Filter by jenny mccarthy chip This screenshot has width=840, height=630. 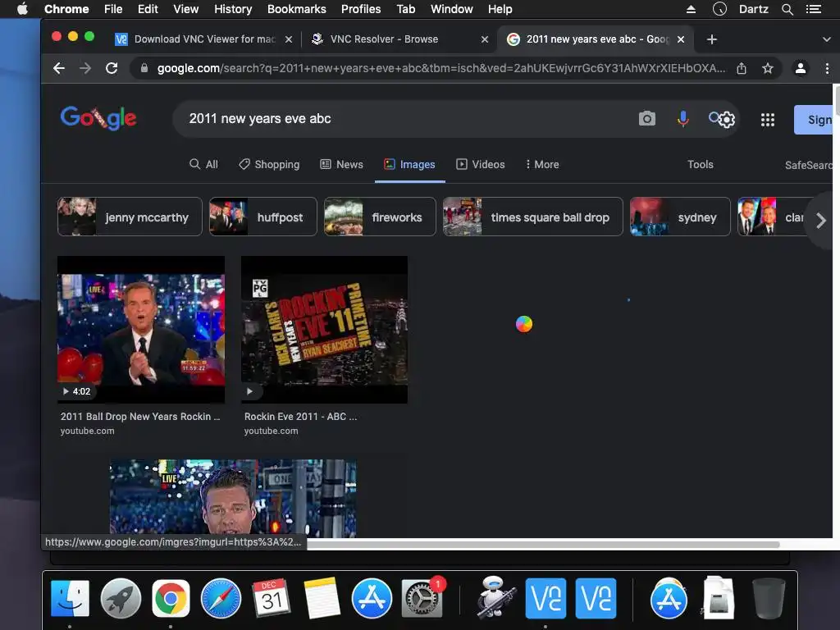pyautogui.click(x=130, y=217)
